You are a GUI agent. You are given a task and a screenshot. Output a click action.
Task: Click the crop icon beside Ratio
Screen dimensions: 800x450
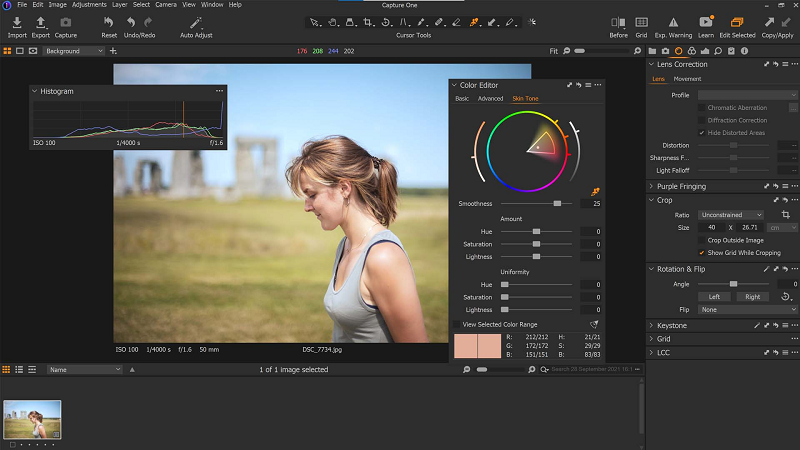(786, 215)
